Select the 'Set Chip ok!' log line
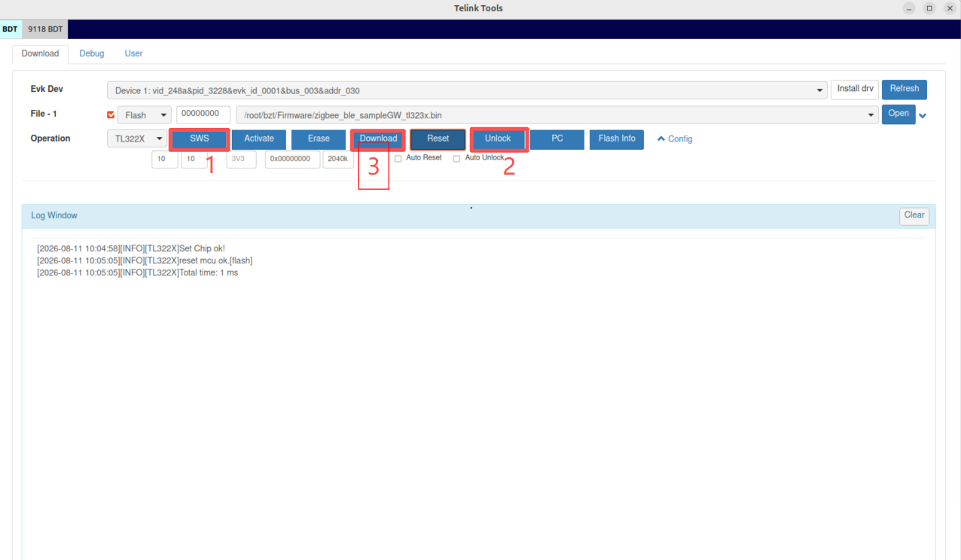The height and width of the screenshot is (560, 961). 131,248
